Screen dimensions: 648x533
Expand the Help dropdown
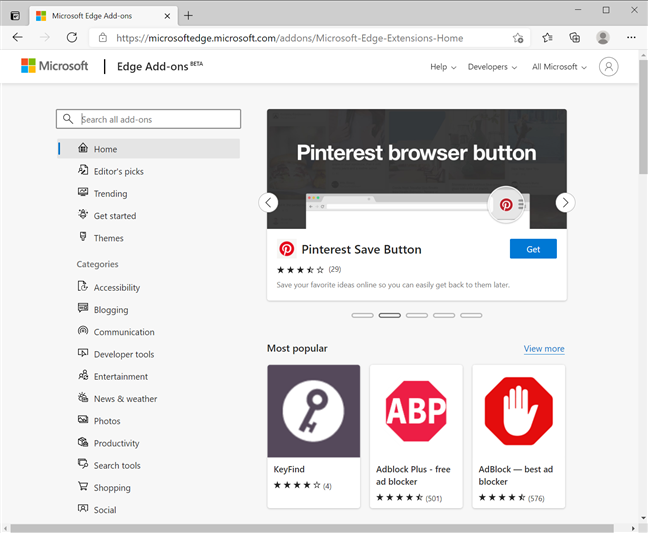(x=443, y=67)
